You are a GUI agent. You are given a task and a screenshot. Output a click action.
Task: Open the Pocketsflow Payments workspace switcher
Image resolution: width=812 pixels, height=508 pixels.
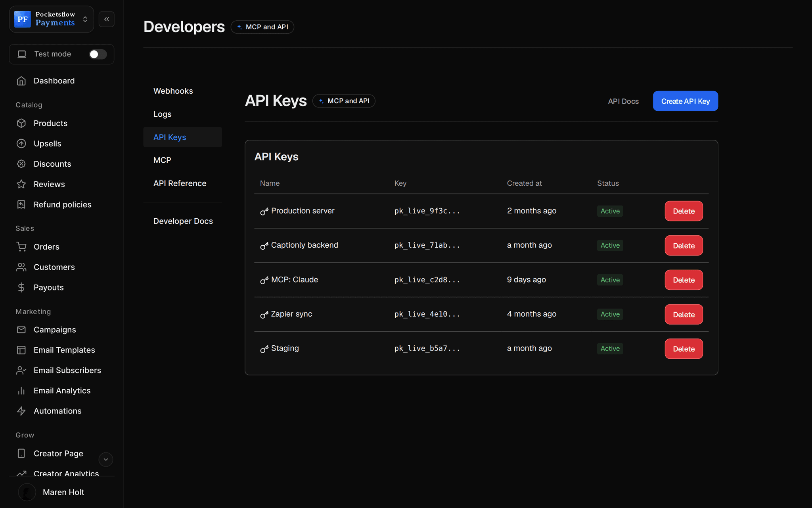point(52,19)
